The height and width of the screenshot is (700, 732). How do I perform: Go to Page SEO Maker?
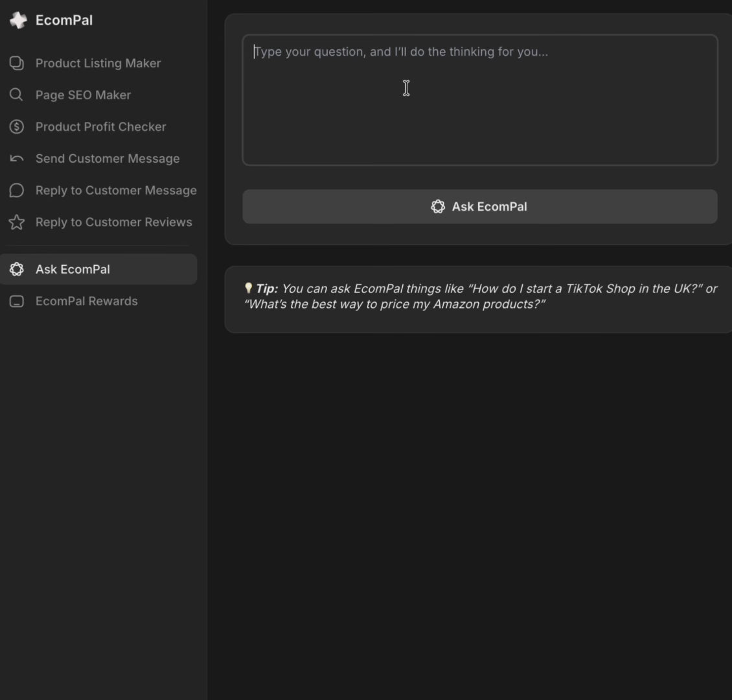pyautogui.click(x=83, y=95)
